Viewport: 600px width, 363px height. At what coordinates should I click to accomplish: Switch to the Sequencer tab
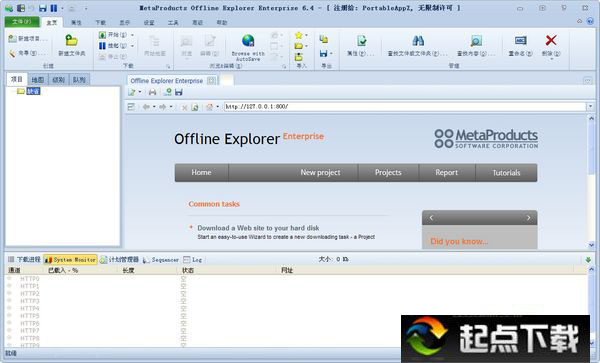(x=161, y=260)
